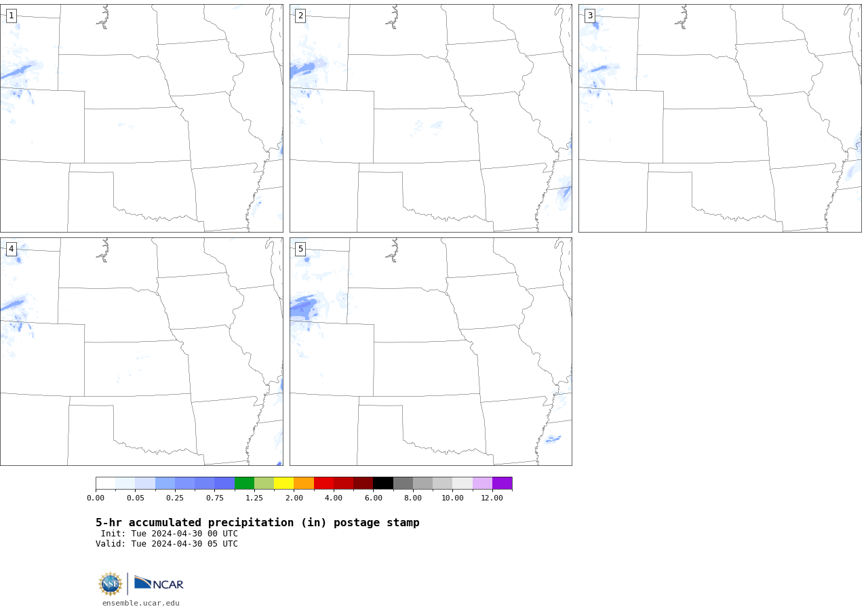Select the dark green colorbar swatch
868x611 pixels.
coord(244,484)
